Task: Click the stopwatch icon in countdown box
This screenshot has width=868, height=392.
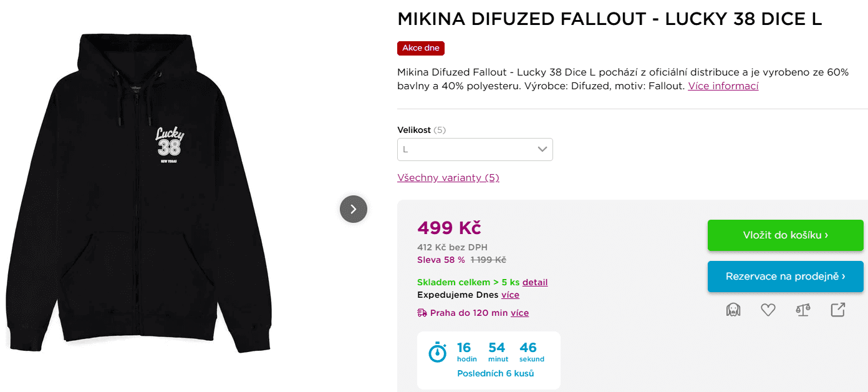Action: point(437,353)
